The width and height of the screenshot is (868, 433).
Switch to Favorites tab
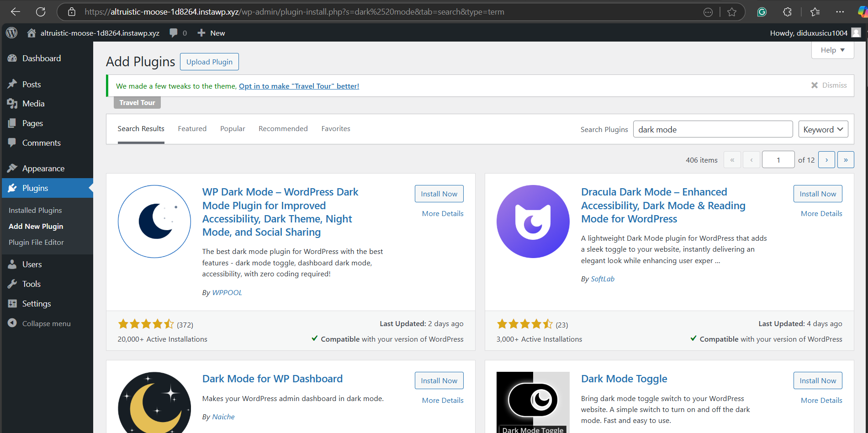(x=336, y=129)
